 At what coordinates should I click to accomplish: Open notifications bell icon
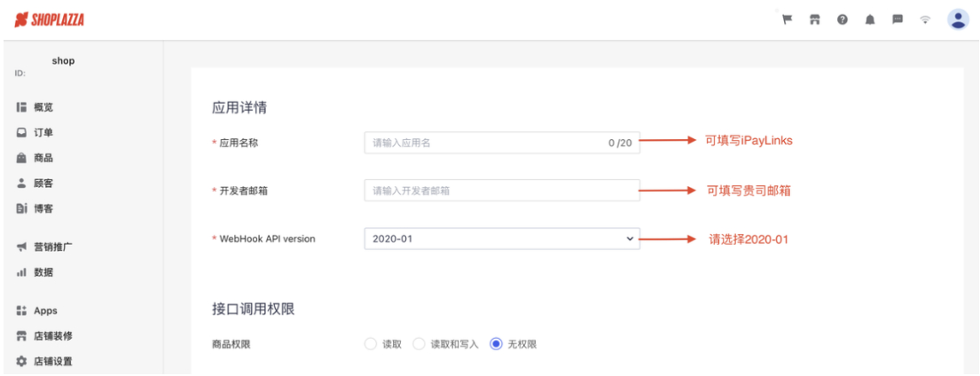870,20
